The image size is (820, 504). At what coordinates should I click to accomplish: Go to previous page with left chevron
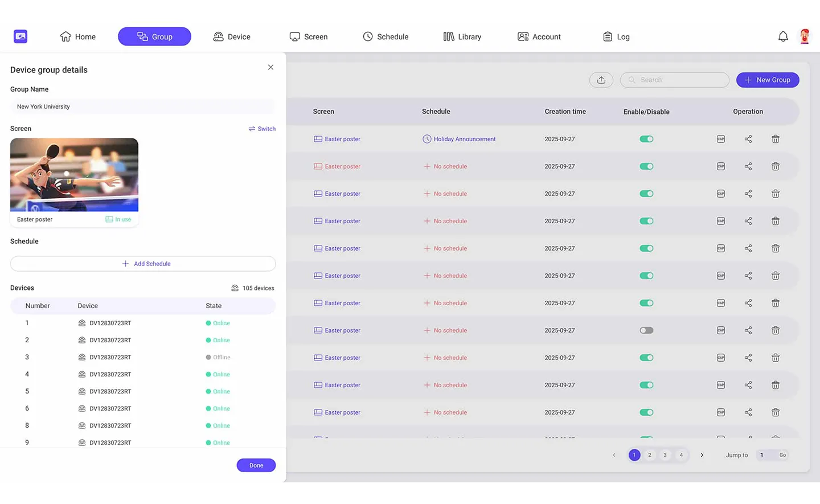coord(614,455)
